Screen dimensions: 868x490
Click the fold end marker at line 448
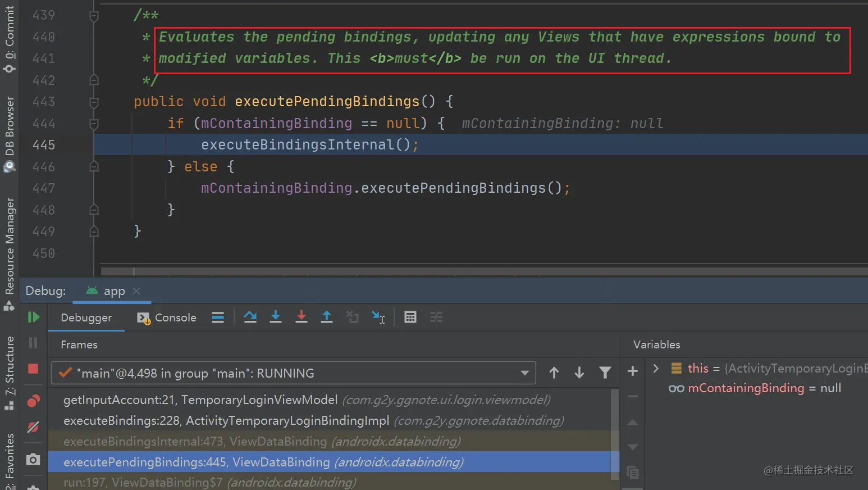94,210
